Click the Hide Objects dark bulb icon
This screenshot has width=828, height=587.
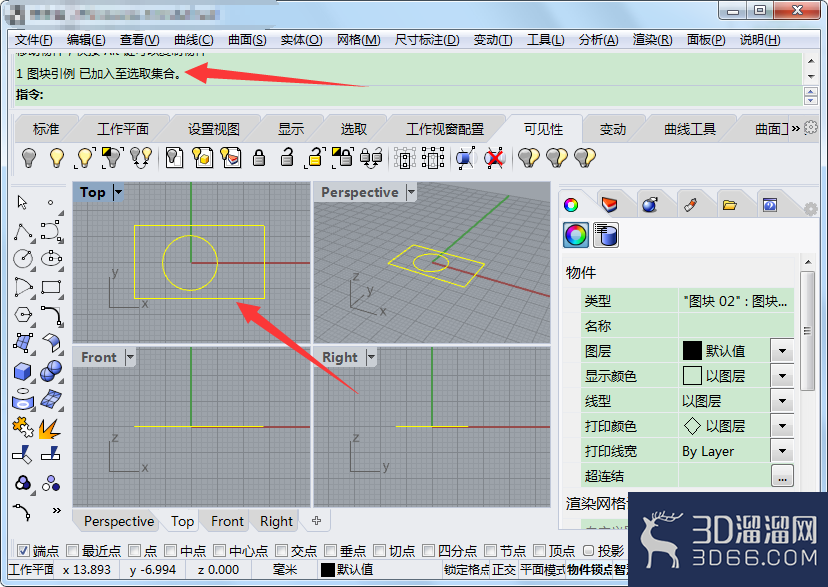(29, 157)
